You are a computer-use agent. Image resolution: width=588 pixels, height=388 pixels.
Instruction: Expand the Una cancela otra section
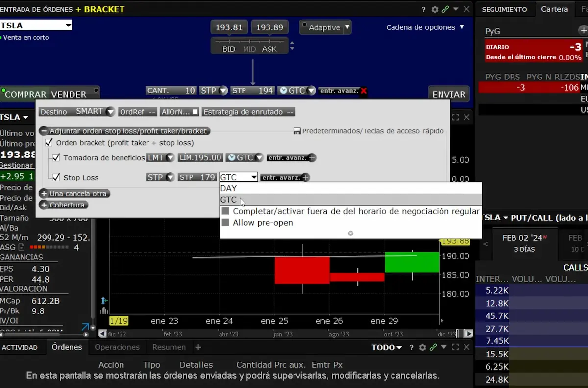44,194
